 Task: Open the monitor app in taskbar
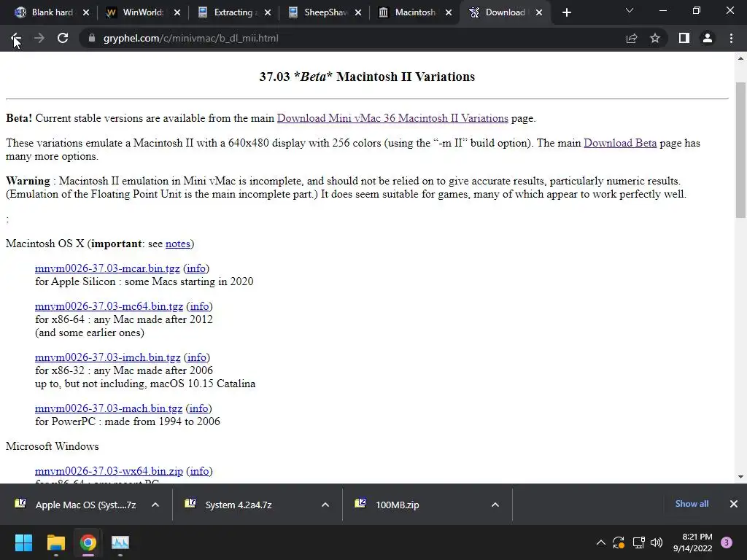tap(120, 542)
